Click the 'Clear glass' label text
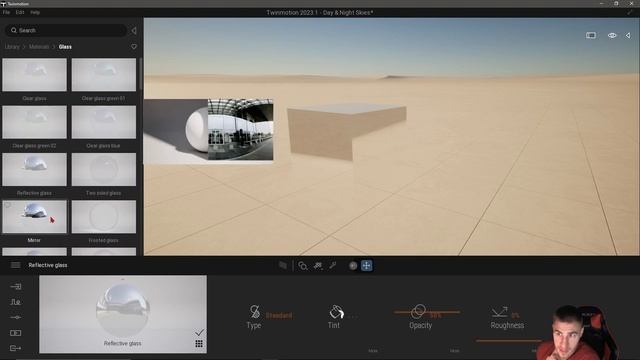640x360 pixels. pyautogui.click(x=34, y=98)
